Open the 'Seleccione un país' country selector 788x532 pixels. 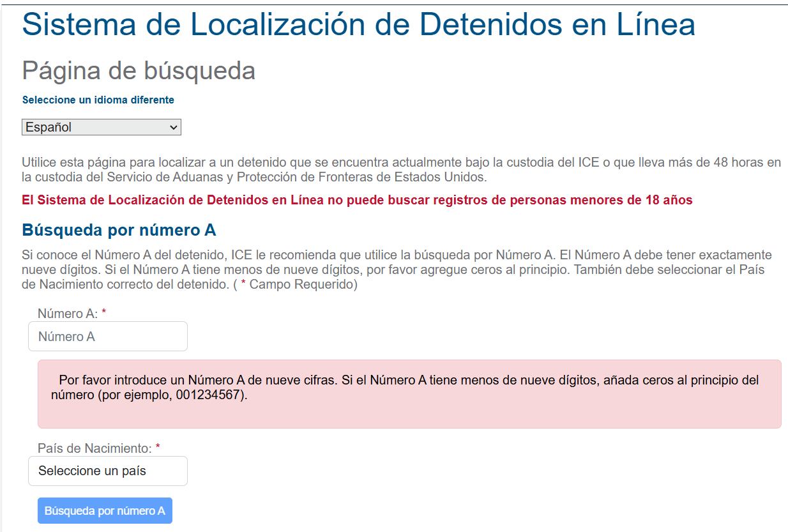[x=107, y=471]
